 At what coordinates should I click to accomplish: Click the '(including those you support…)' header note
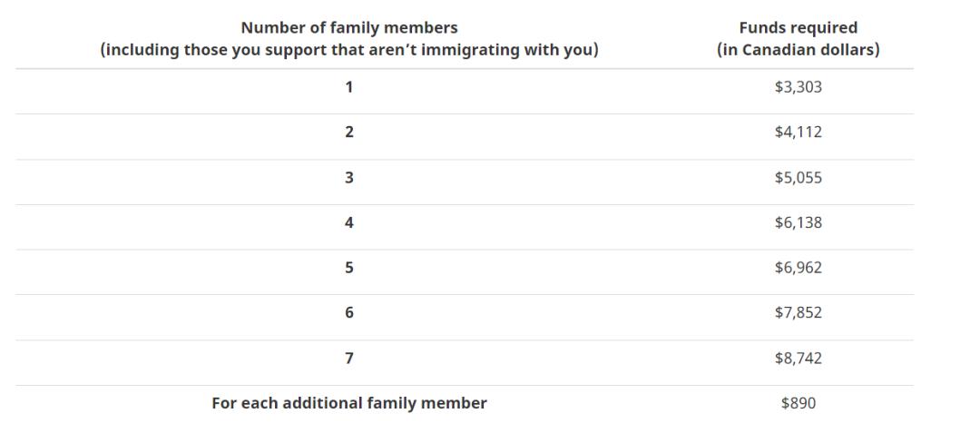point(348,50)
